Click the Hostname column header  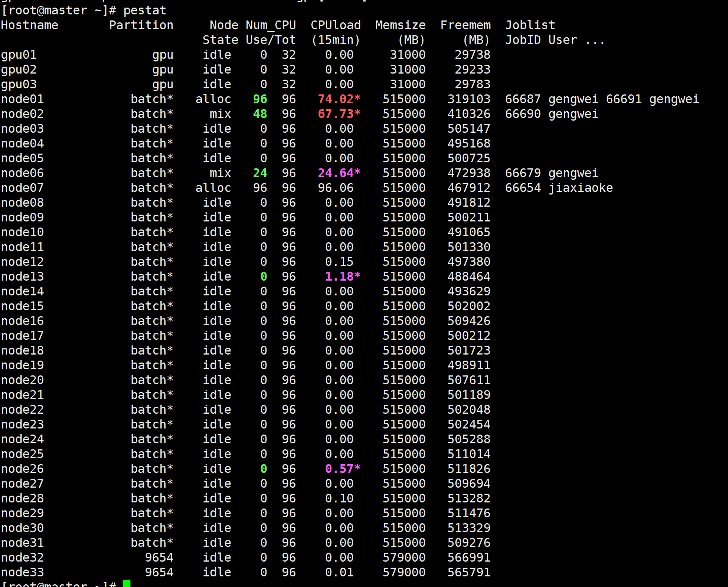(x=30, y=25)
